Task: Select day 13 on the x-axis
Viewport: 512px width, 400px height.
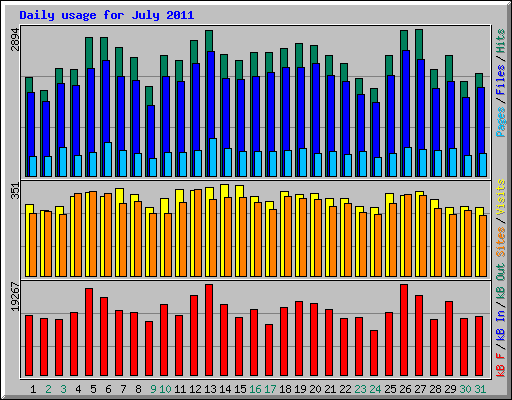Action: coord(210,389)
